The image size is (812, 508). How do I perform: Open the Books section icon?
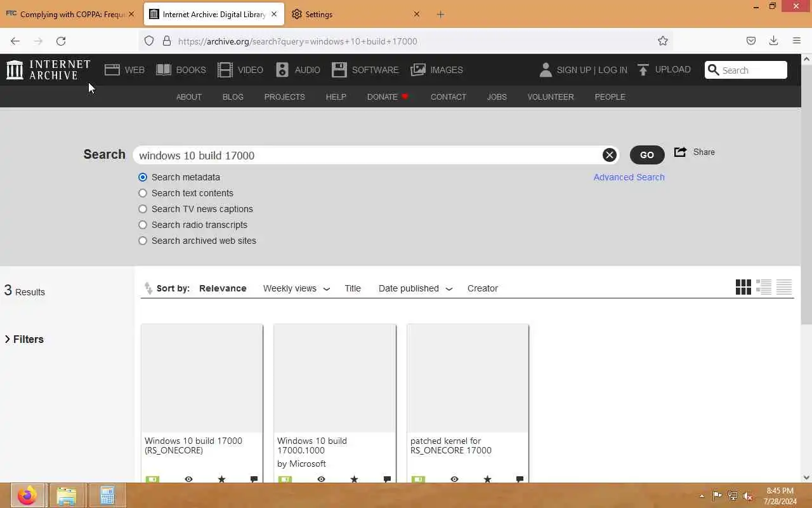(164, 70)
